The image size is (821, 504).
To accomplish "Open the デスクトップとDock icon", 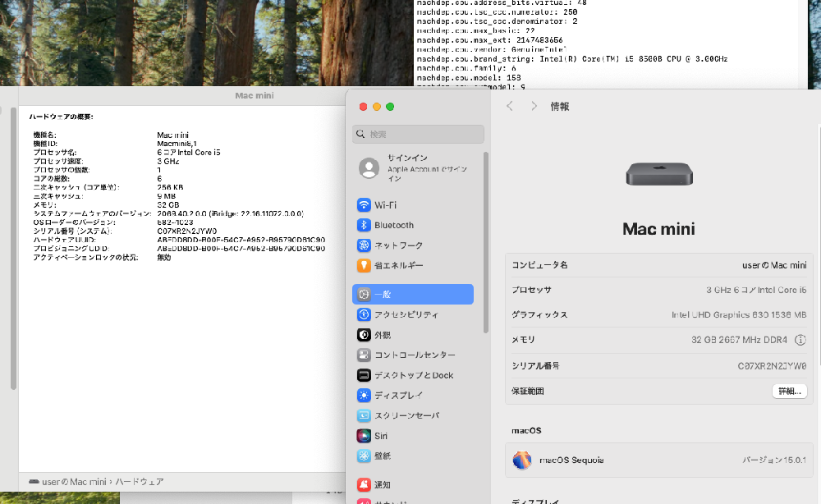I will coord(364,375).
